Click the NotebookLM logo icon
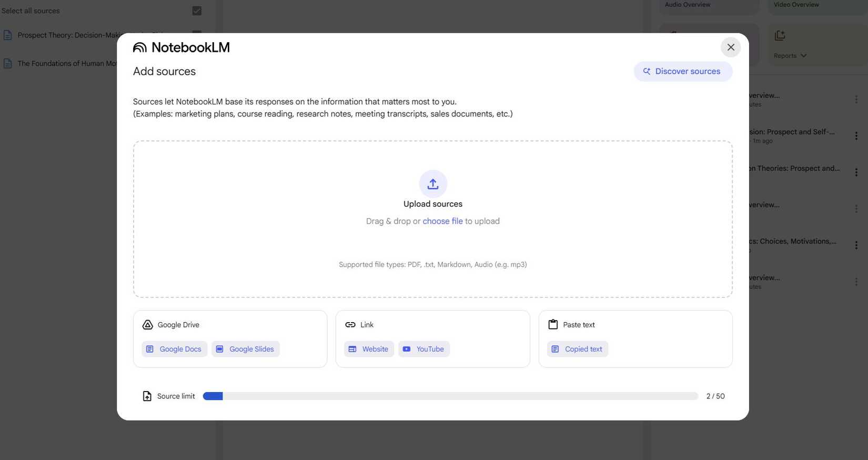The image size is (868, 460). [139, 47]
